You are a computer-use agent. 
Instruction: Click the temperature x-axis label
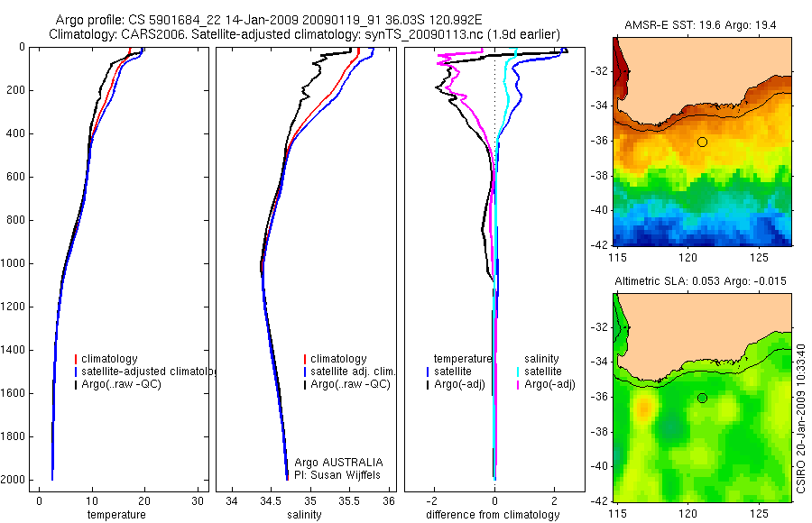click(x=116, y=515)
